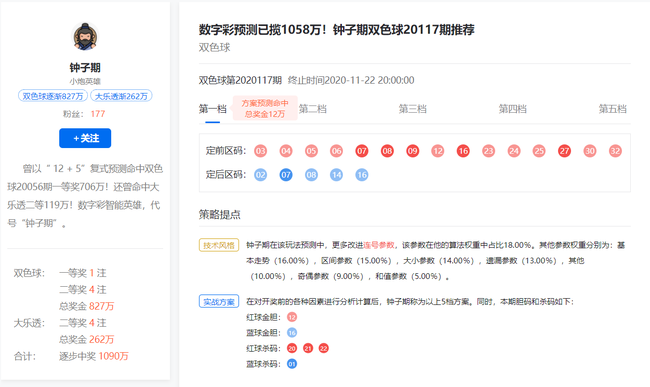The image size is (650, 387).
Task: Switch to the 第五档 tab
Action: 613,109
